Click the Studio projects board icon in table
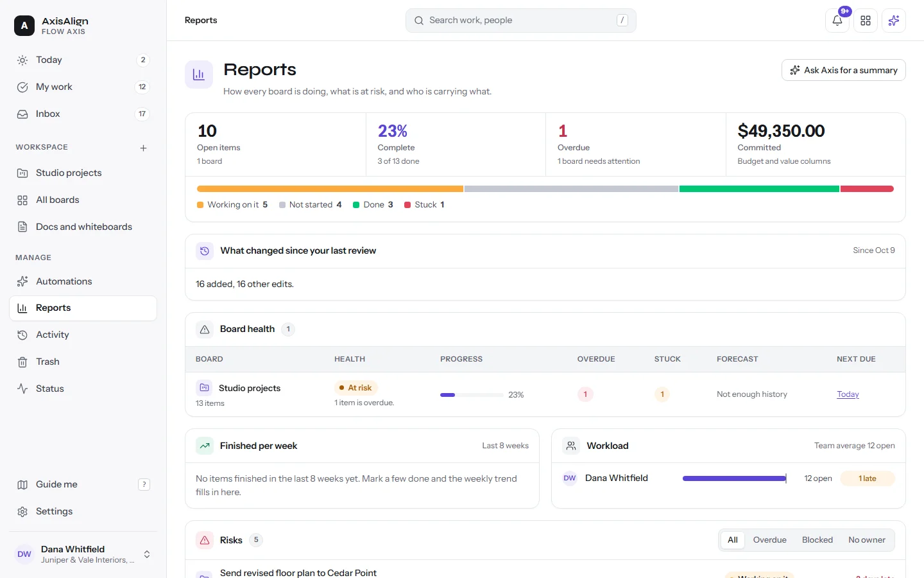This screenshot has height=578, width=924. 204,387
